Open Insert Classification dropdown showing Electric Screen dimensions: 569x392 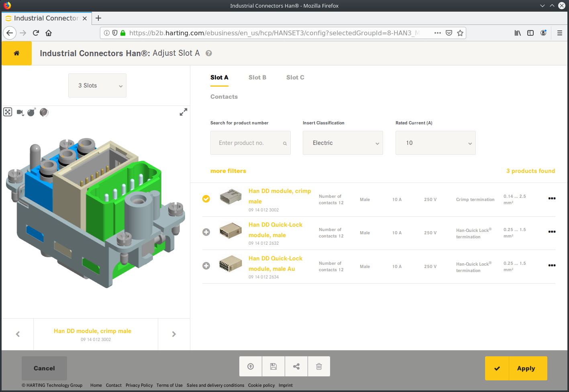[x=343, y=143]
